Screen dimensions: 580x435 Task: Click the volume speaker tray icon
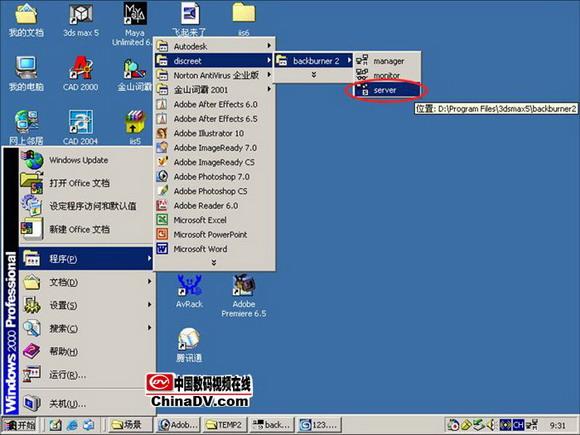(492, 425)
